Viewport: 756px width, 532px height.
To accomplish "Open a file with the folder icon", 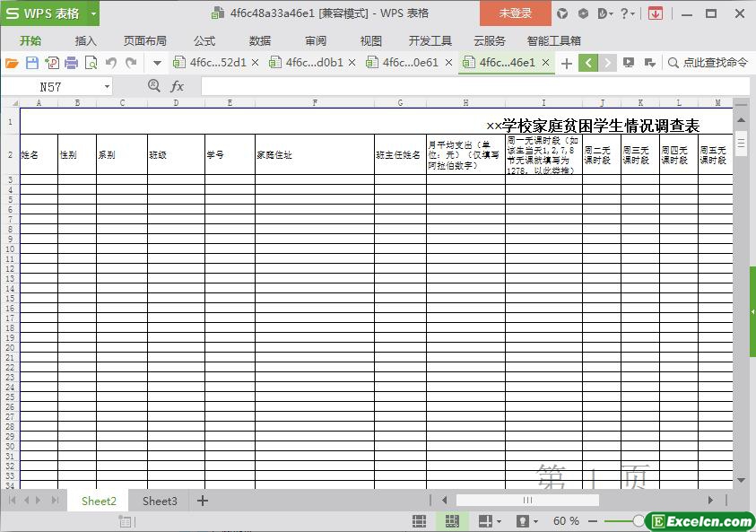I will [12, 63].
